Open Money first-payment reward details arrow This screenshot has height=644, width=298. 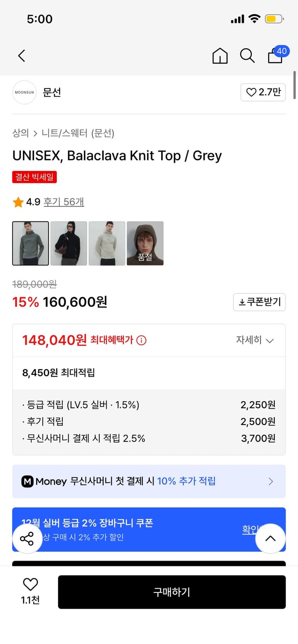[270, 481]
